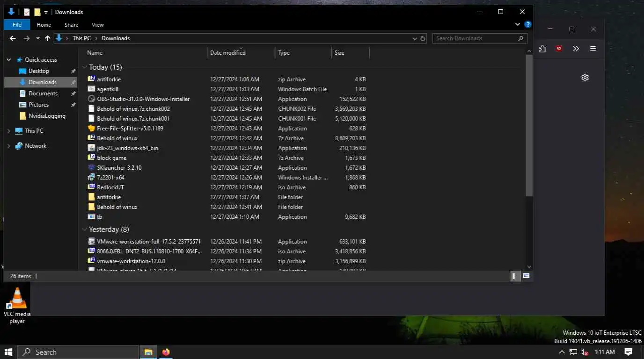
Task: Expand This PC tree node
Action: click(x=8, y=131)
